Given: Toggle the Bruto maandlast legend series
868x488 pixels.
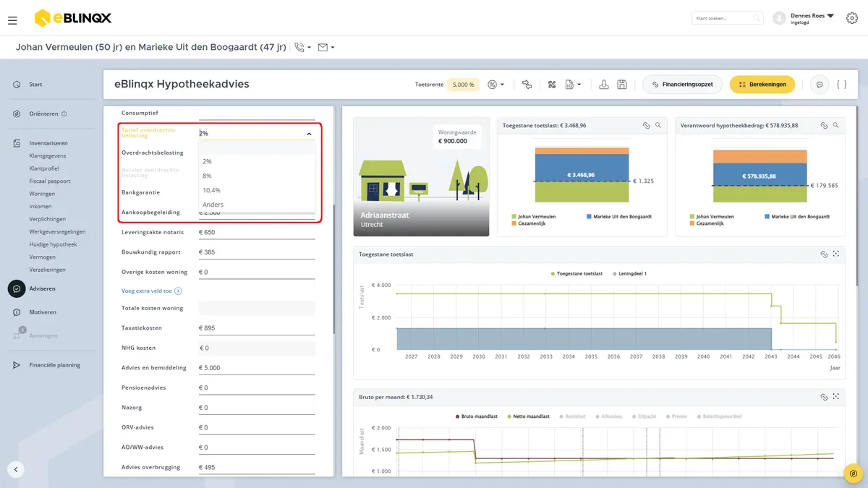Looking at the screenshot, I should [x=478, y=416].
